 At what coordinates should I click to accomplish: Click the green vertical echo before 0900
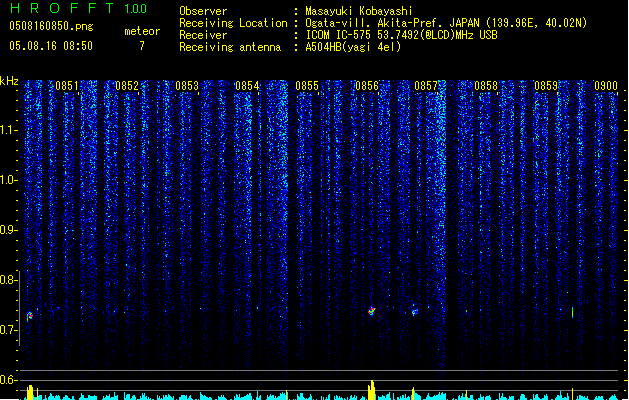[572, 312]
